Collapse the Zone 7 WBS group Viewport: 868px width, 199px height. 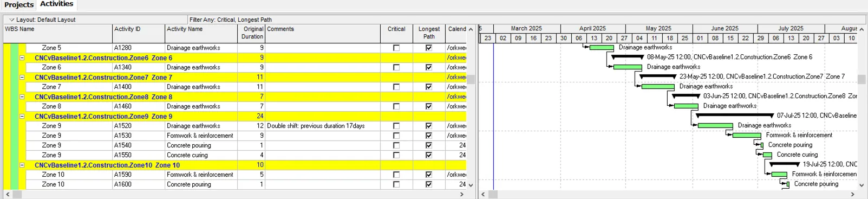coord(22,77)
